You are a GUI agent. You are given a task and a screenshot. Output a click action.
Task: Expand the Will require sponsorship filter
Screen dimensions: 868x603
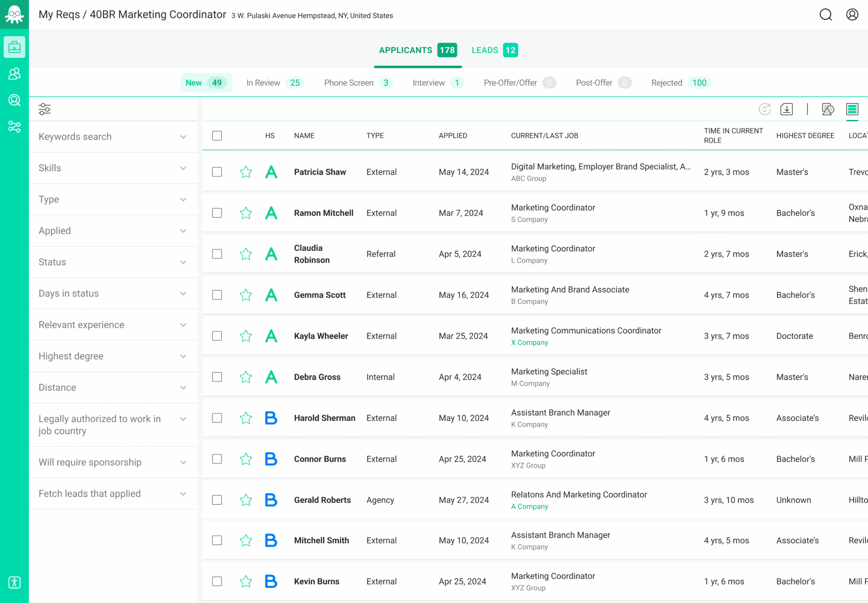[113, 463]
